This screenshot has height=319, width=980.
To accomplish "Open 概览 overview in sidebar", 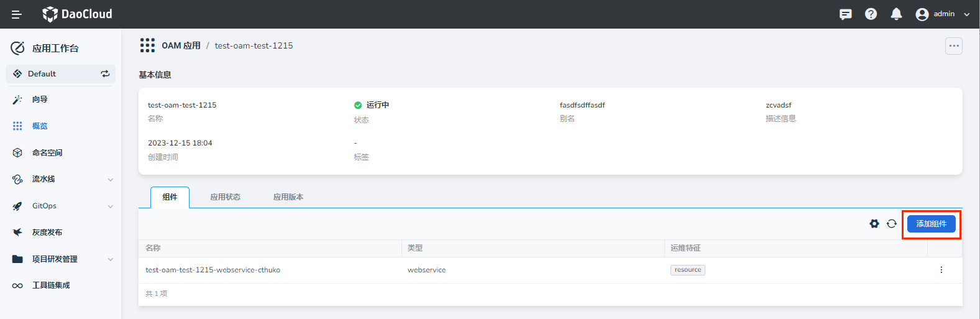I will pos(40,126).
